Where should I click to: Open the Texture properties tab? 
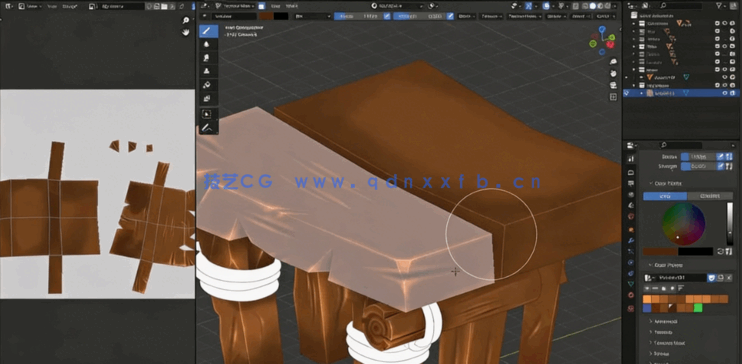pos(630,308)
